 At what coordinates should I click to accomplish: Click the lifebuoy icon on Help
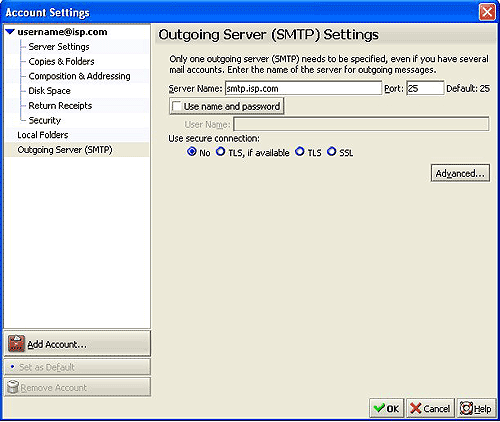tap(466, 408)
